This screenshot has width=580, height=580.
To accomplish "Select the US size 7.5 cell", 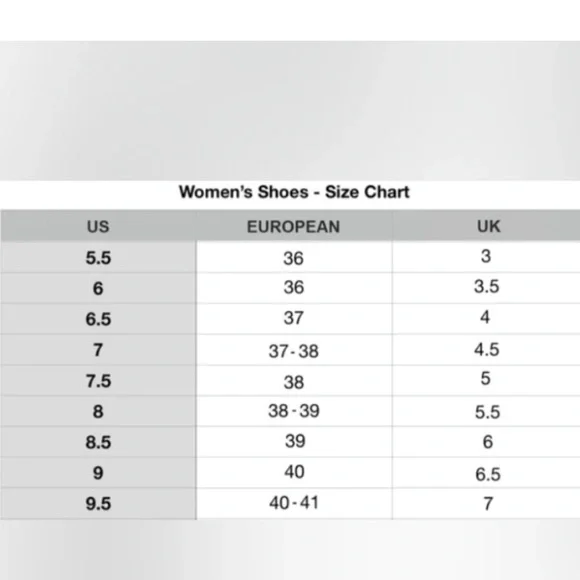I will click(98, 381).
